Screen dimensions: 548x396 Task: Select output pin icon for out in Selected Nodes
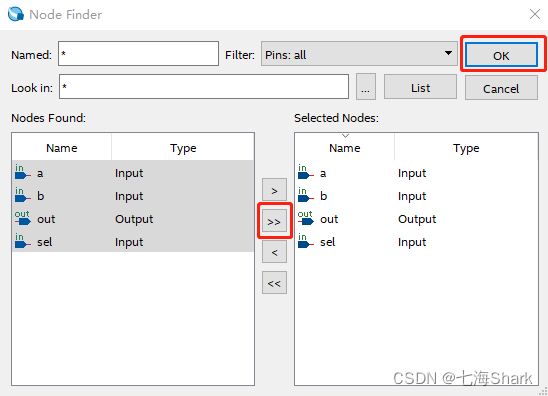pyautogui.click(x=305, y=218)
